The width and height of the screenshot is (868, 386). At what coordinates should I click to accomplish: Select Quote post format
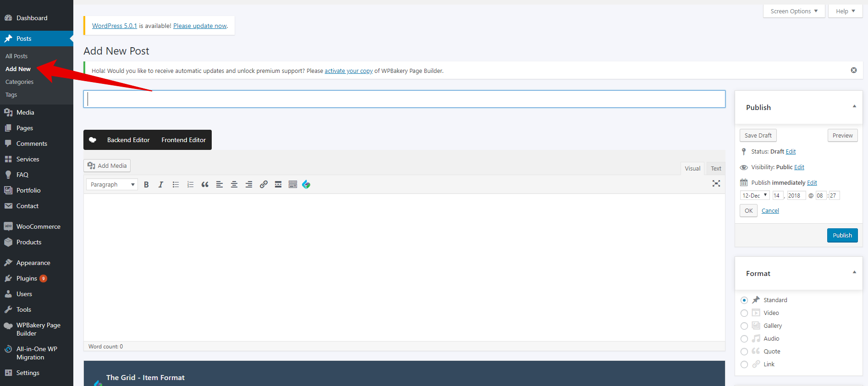point(744,352)
